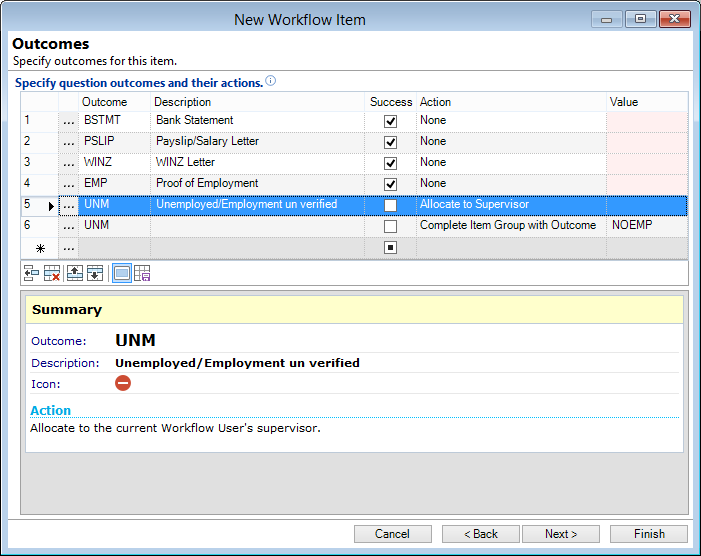Uncheck Success for Bank Statement
The width and height of the screenshot is (701, 556).
coord(390,121)
